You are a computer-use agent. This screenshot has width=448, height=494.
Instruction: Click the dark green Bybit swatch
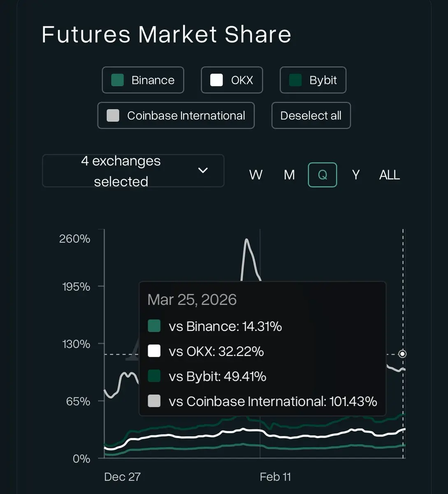click(295, 80)
